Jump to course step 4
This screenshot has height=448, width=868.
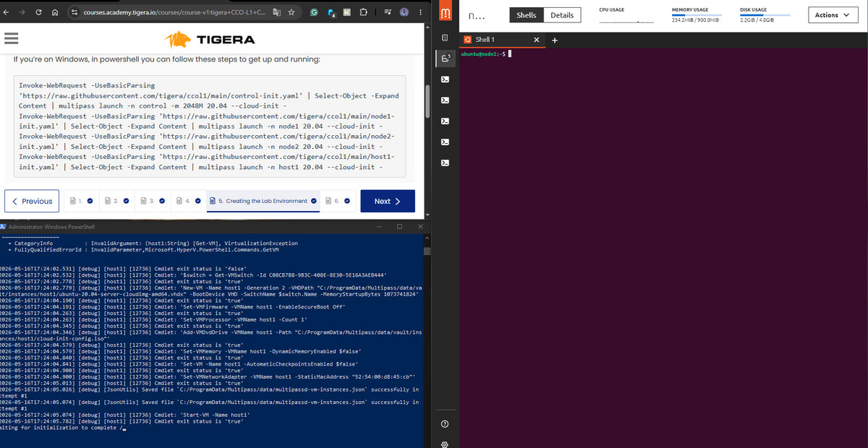point(187,202)
